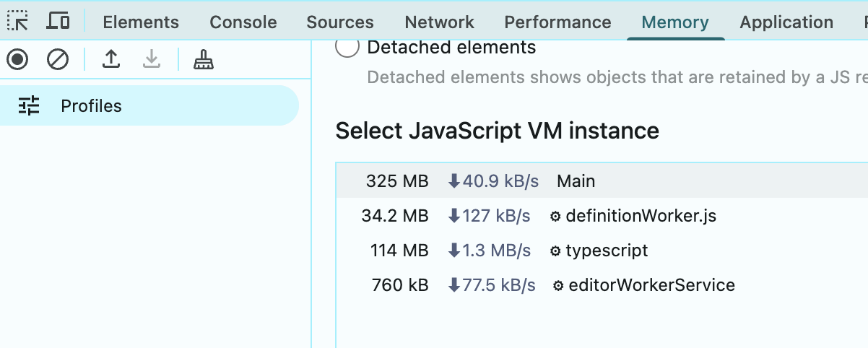Viewport: 868px width, 348px height.
Task: Click the clear all profiles icon
Action: click(58, 59)
